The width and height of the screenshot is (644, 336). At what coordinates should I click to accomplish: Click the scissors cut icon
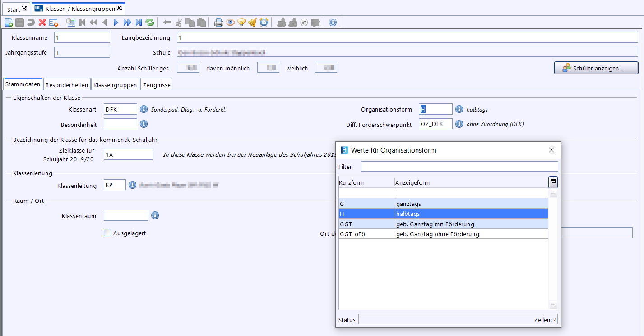[x=179, y=22]
